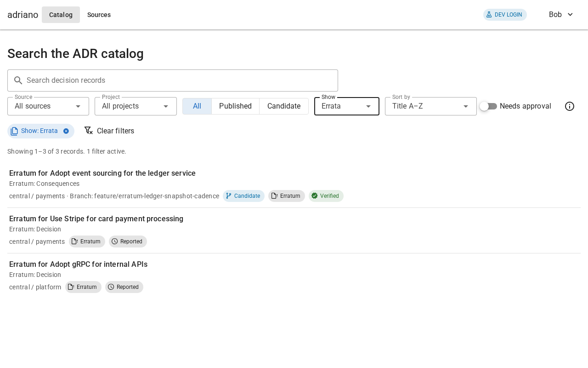Toggle the Needs approval switch

pos(488,106)
